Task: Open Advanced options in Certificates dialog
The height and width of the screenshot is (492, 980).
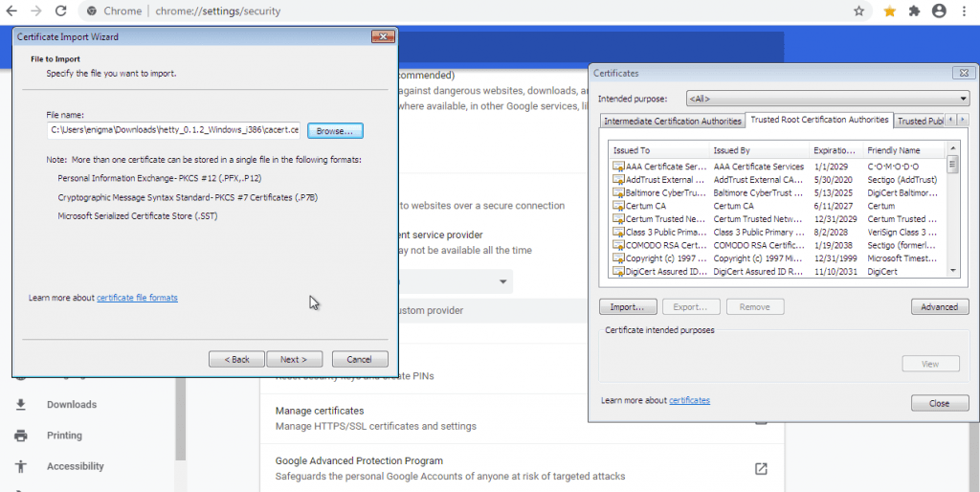Action: [x=940, y=307]
